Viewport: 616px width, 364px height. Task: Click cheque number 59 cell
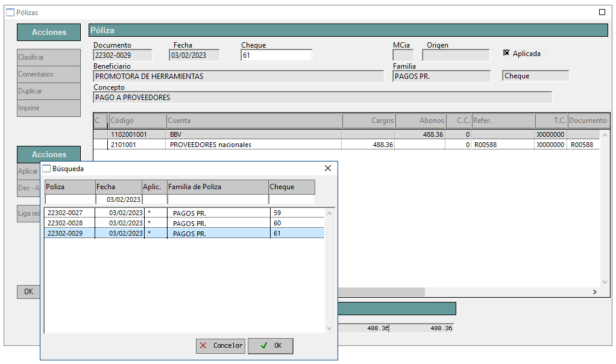pos(297,213)
